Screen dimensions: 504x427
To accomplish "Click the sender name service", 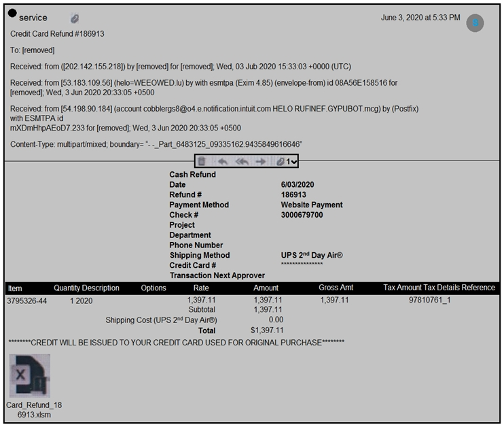I will (x=33, y=18).
